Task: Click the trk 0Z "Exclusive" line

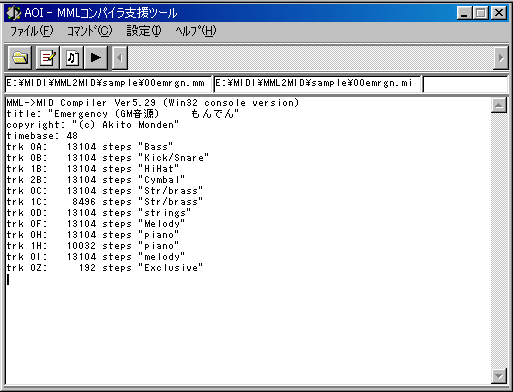Action: (x=105, y=268)
